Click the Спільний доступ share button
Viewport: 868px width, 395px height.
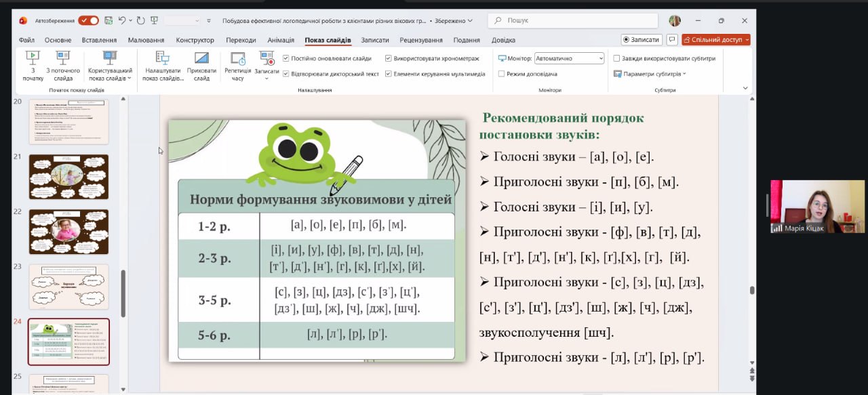tap(715, 40)
